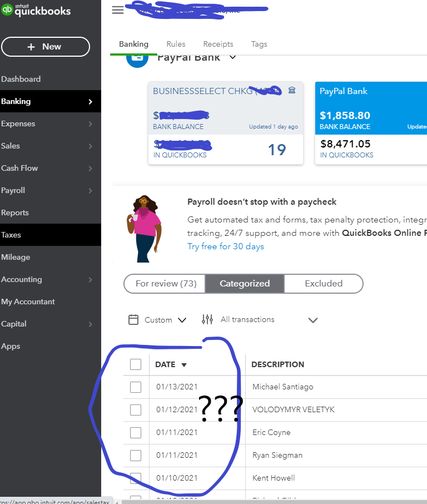Image resolution: width=427 pixels, height=504 pixels.
Task: Click the 19 pending transactions count
Action: (277, 150)
